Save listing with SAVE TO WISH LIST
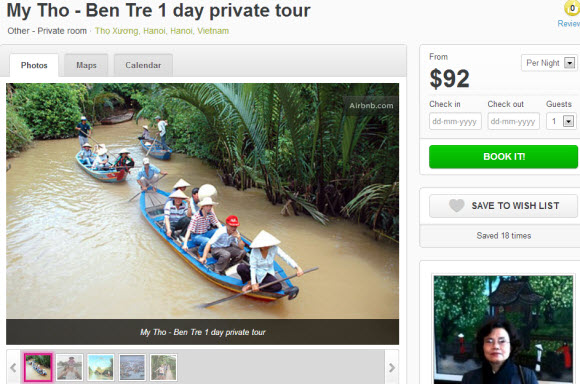This screenshot has height=384, width=580. [503, 206]
